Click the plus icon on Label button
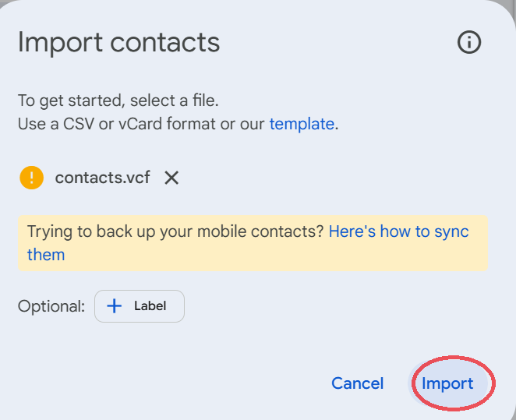Screen dimensions: 516x420 [115, 306]
